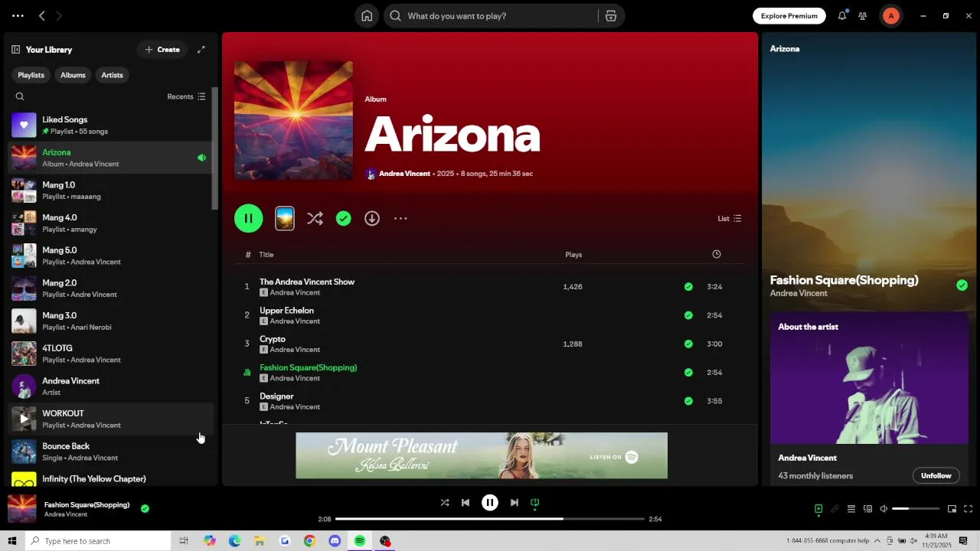
Task: Expand Your Library with the arrows icon
Action: [x=201, y=50]
